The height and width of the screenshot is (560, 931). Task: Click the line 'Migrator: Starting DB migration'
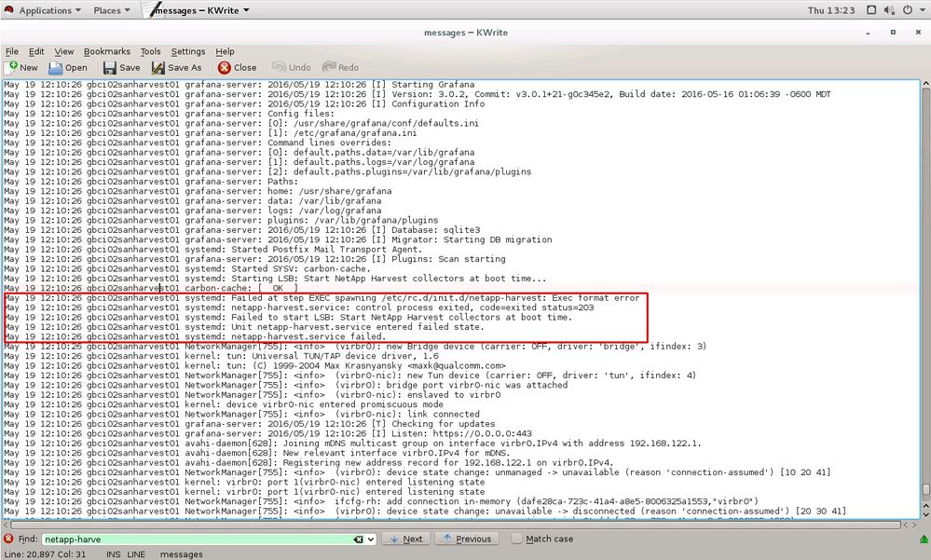[278, 239]
